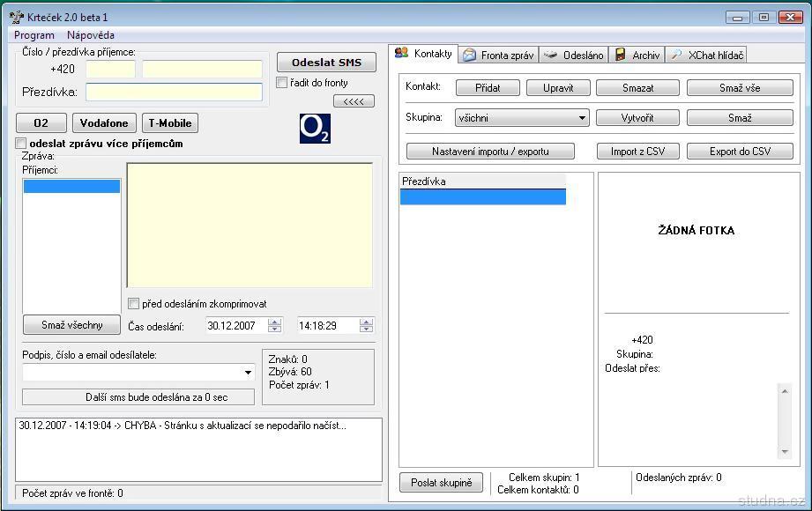Toggle 'před odesláním zkomprimovat' checkbox
812x511 pixels.
pyautogui.click(x=134, y=304)
